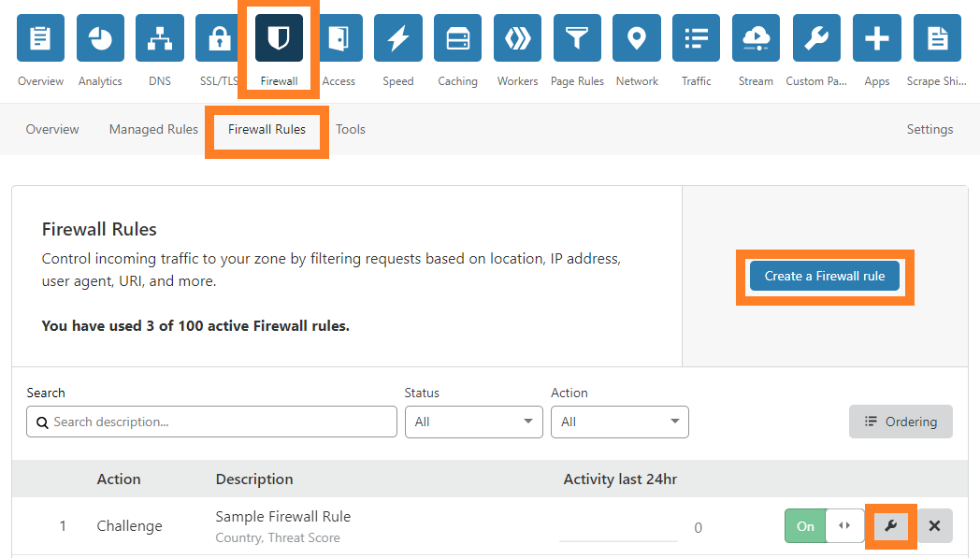Open the Overview dashboard icon

(x=39, y=37)
